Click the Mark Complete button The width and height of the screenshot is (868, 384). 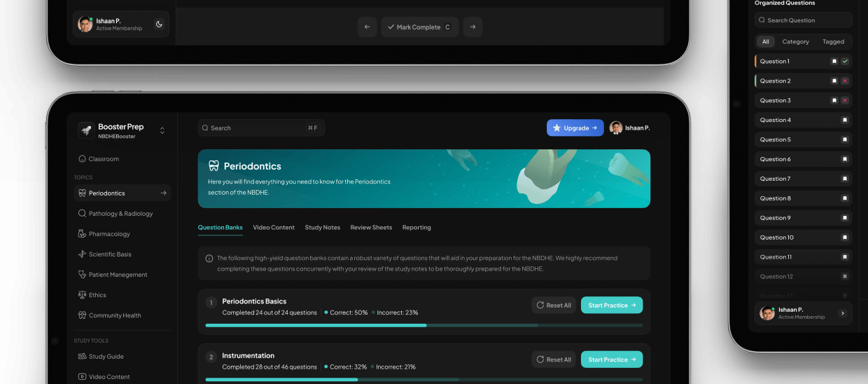pyautogui.click(x=420, y=27)
